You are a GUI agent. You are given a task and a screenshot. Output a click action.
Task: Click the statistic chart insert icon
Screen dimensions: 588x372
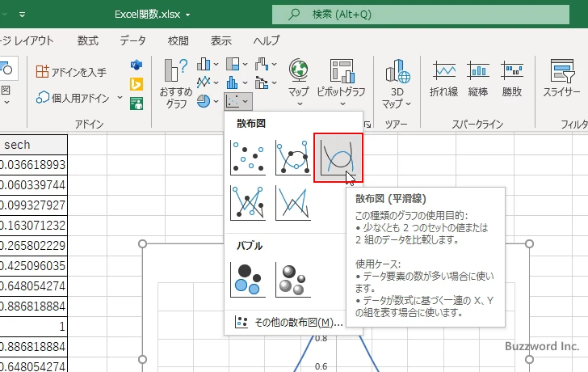click(233, 82)
